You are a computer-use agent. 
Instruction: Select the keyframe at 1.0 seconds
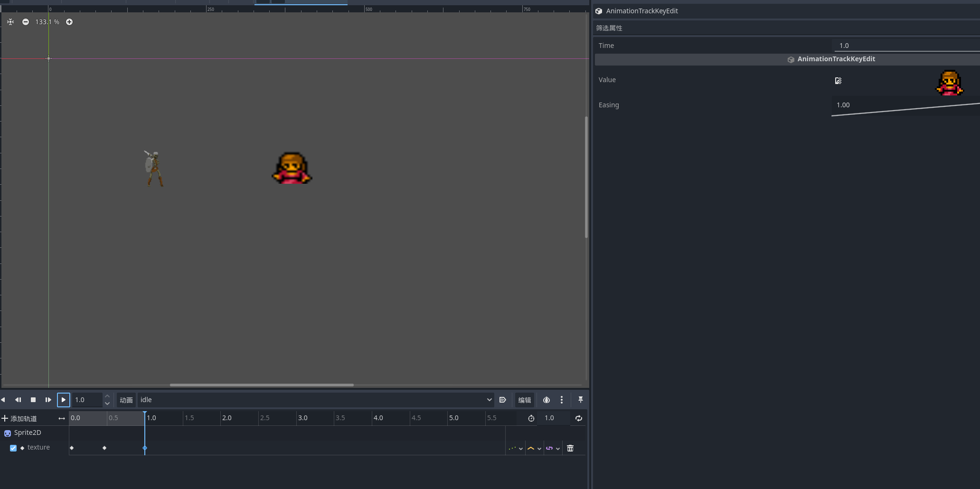[145, 448]
